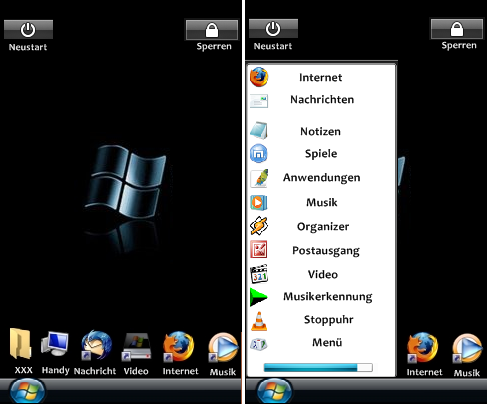Click the Windows Start orb on left screen

[27, 391]
